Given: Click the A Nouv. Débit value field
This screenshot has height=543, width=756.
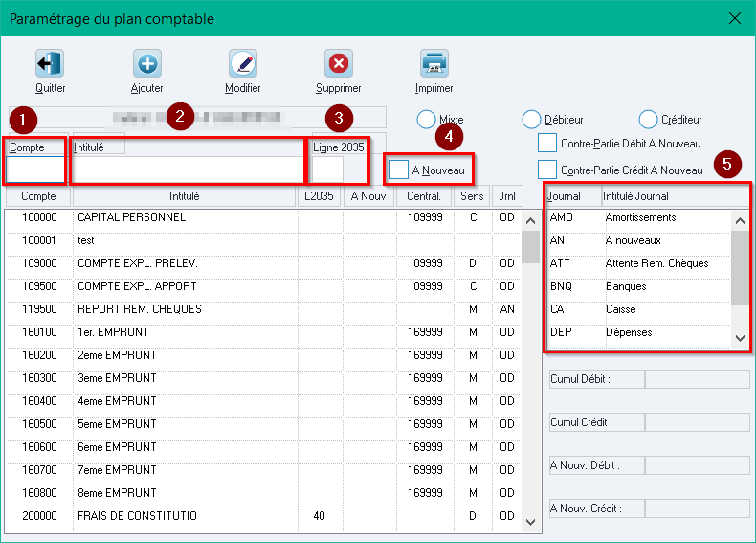Looking at the screenshot, I should pyautogui.click(x=698, y=465).
